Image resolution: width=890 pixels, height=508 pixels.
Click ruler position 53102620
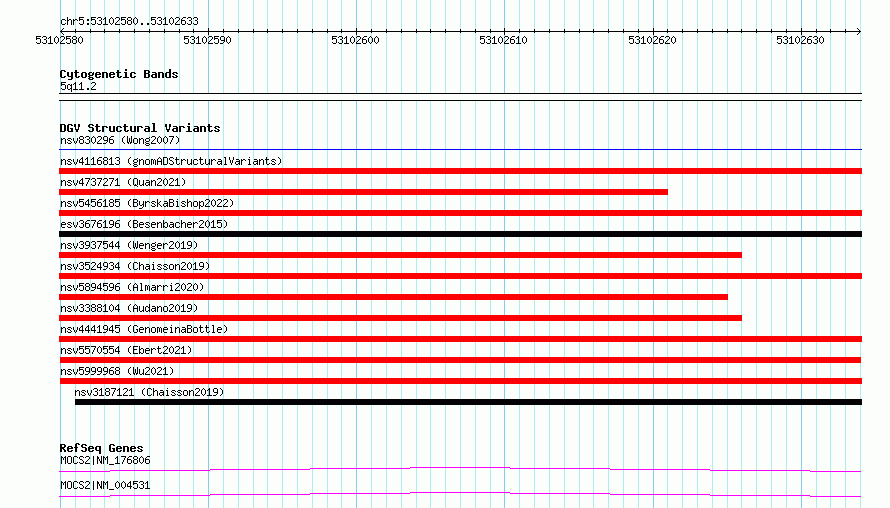pos(652,40)
